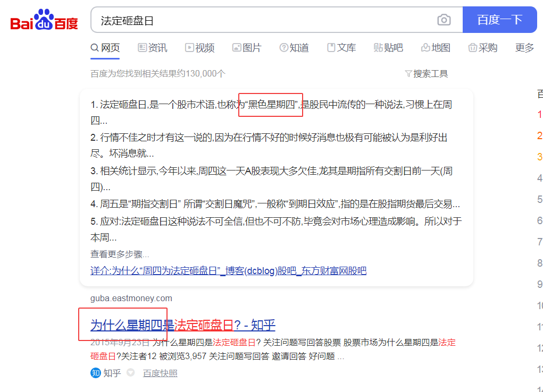543x392 pixels.
Task: Click the 地图 tab icon
Action: coord(425,47)
